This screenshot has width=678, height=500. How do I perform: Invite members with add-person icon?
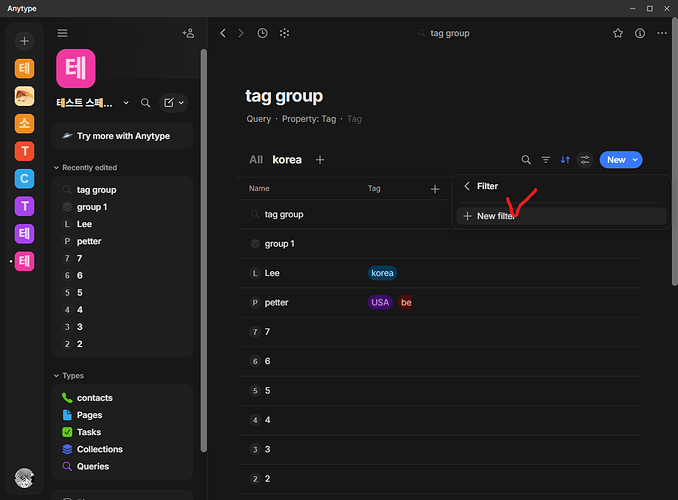point(188,33)
